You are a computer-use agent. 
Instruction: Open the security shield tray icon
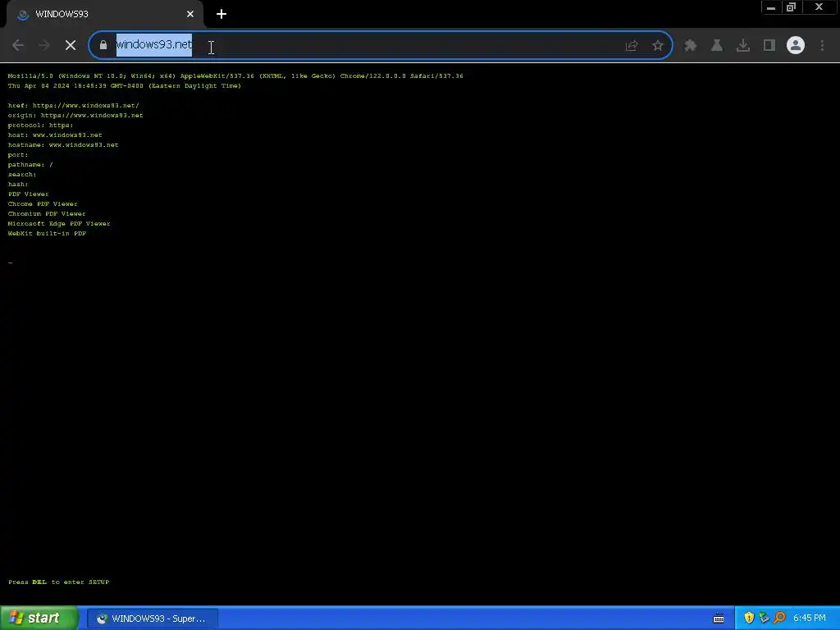(x=749, y=619)
